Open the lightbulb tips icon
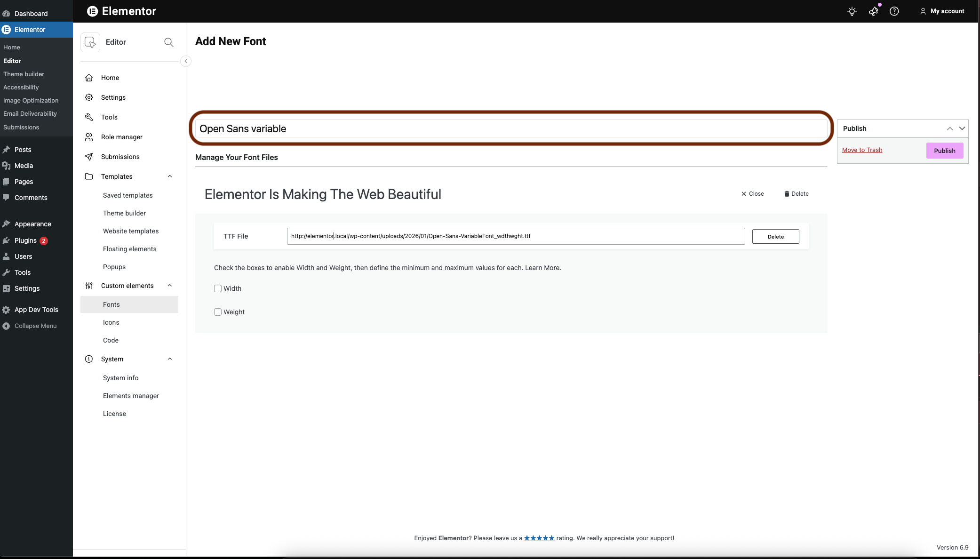980x559 pixels. pos(852,11)
